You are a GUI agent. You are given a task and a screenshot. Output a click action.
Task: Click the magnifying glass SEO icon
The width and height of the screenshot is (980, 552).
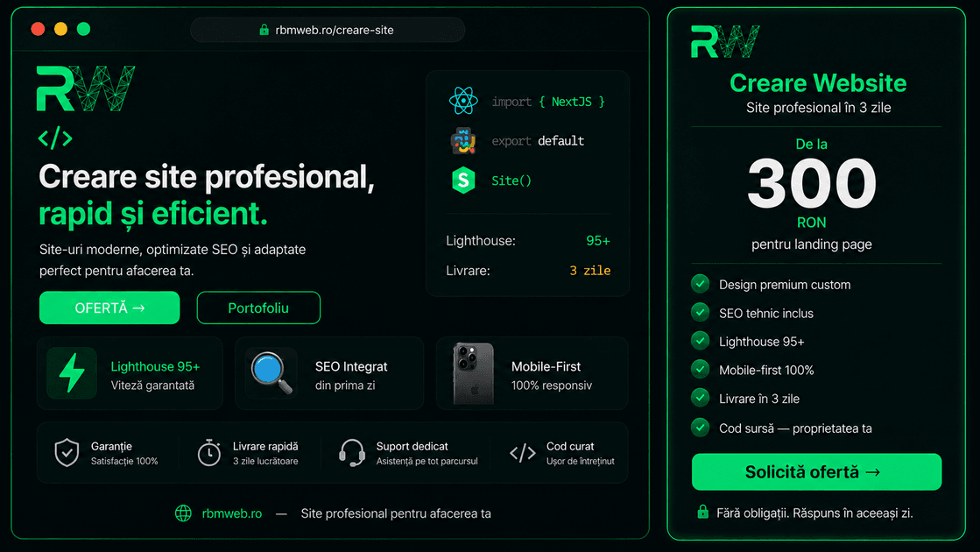(x=271, y=373)
